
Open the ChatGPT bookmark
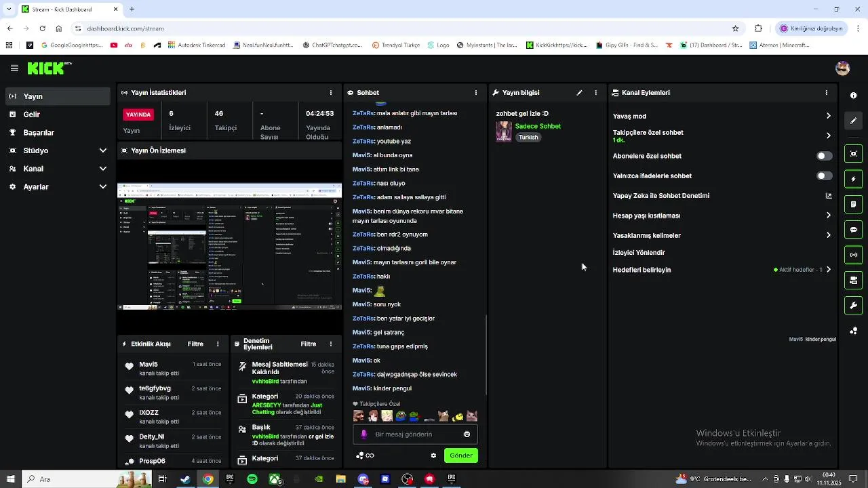coord(332,45)
